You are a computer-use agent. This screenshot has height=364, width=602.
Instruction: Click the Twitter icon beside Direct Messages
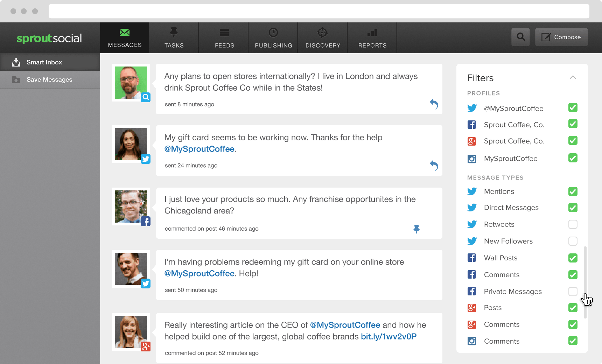472,208
